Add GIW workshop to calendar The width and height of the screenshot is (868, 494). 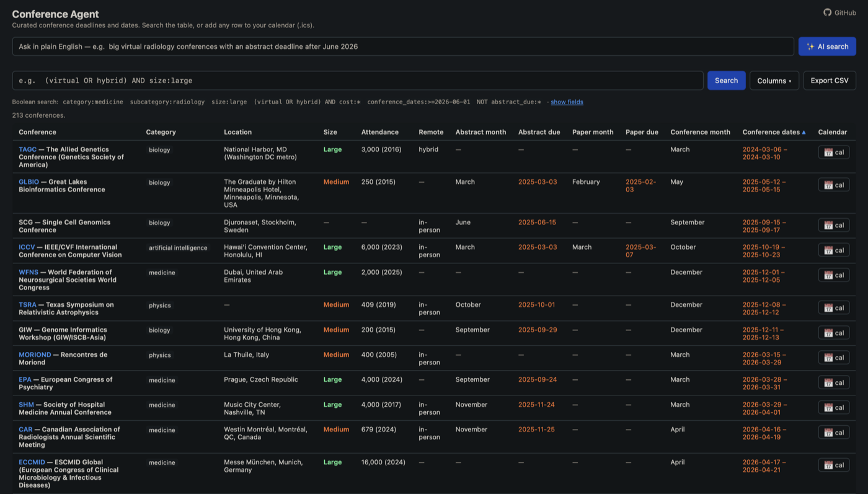(834, 333)
